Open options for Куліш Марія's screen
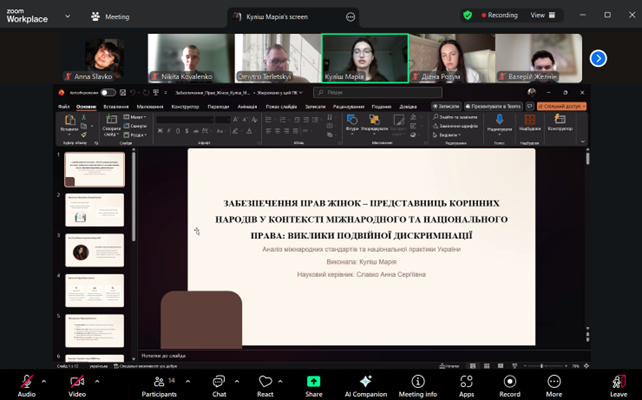 click(x=350, y=16)
